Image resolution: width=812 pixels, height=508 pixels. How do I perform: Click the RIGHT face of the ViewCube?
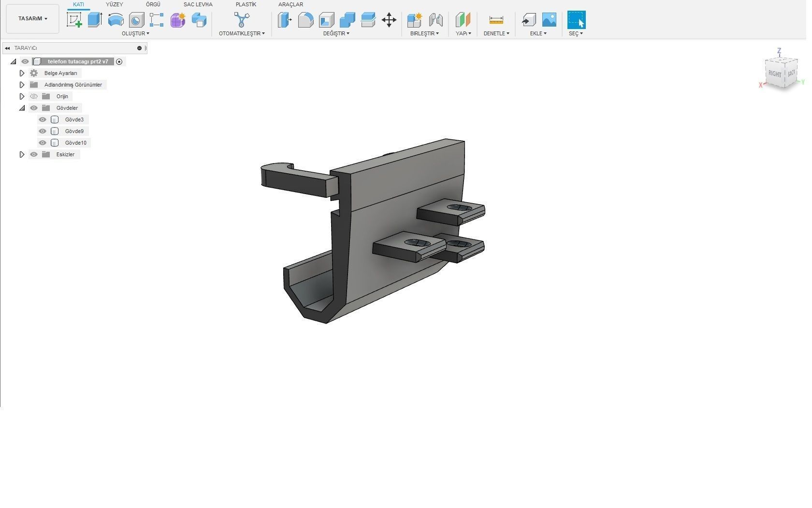pos(775,74)
